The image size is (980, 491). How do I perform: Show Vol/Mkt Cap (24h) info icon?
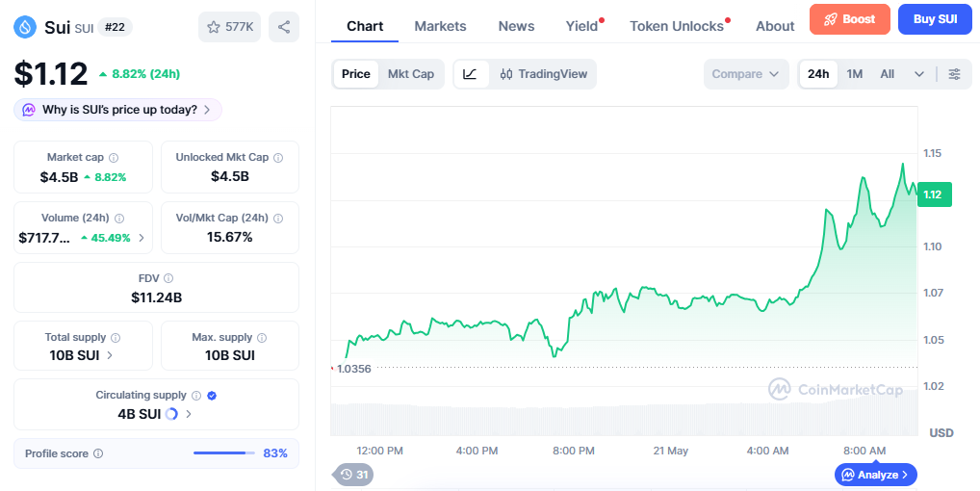click(278, 218)
